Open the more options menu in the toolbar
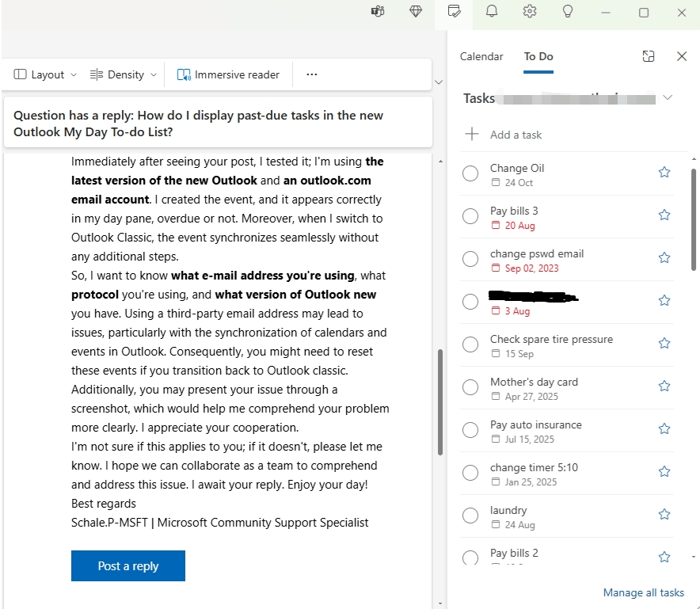This screenshot has width=700, height=609. click(311, 74)
